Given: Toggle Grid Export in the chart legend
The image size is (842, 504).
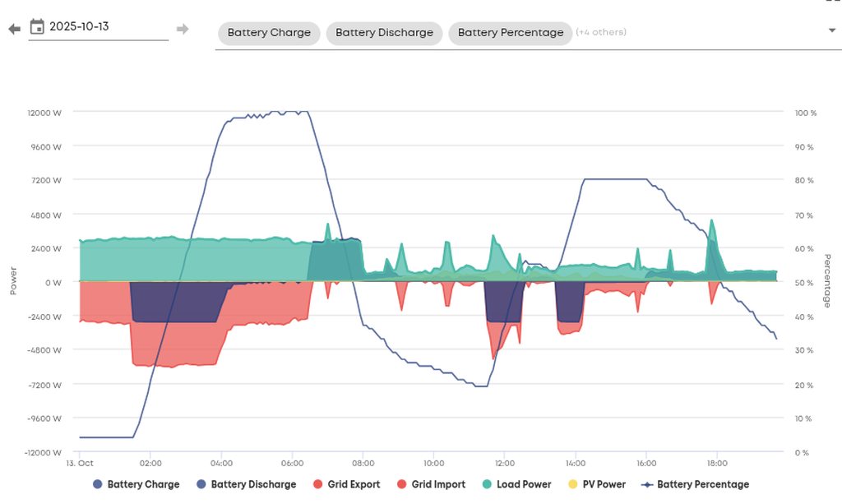Looking at the screenshot, I should (x=354, y=484).
